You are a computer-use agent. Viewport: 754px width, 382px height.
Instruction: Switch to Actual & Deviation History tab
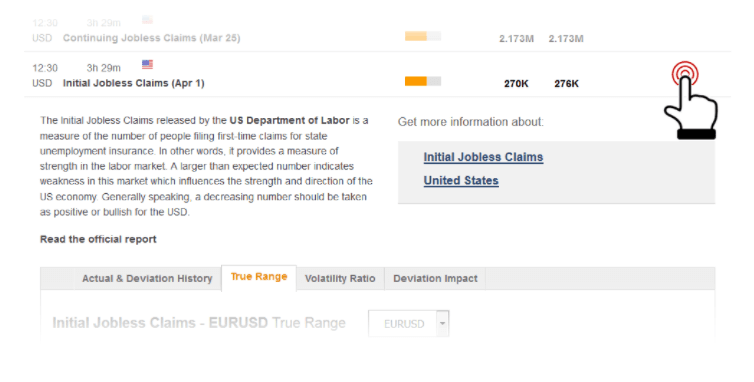tap(147, 279)
